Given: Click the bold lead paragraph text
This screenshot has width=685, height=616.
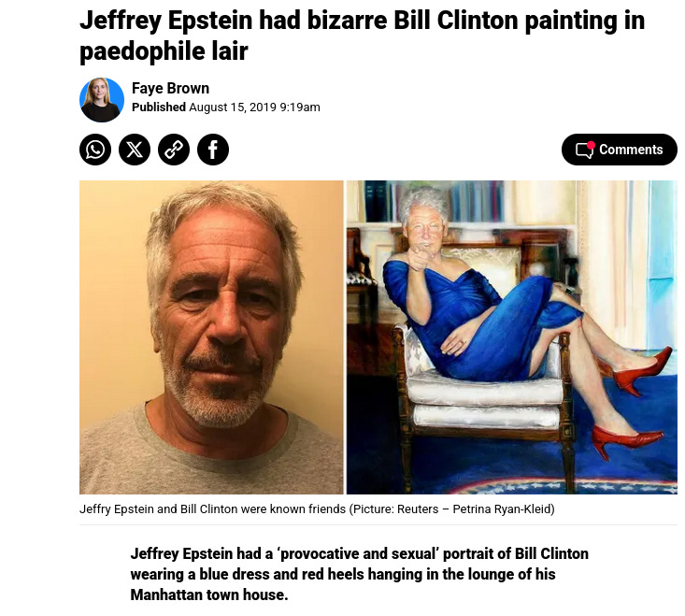Looking at the screenshot, I should tap(359, 574).
